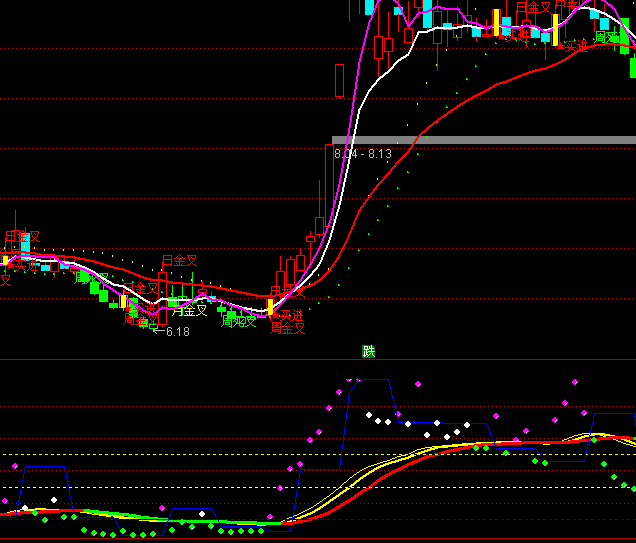Select the yellow candlestick at the chart bottom
Viewport: 636px width, 543px height.
tap(269, 306)
